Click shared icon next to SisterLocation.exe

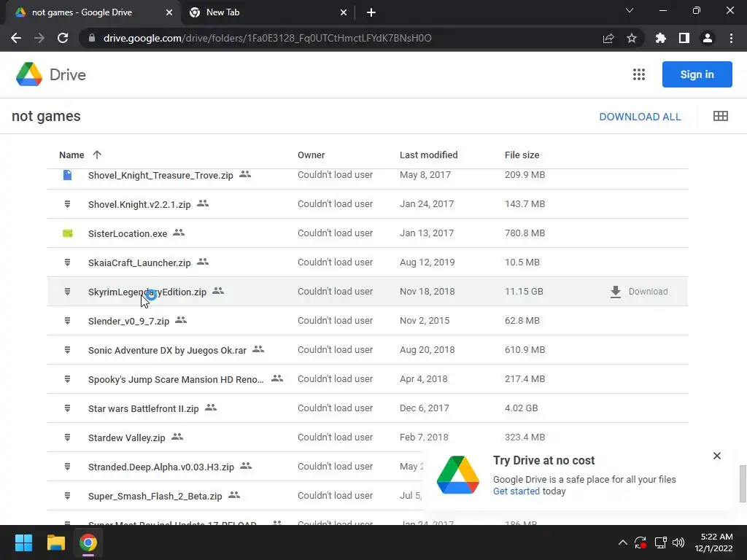click(179, 233)
